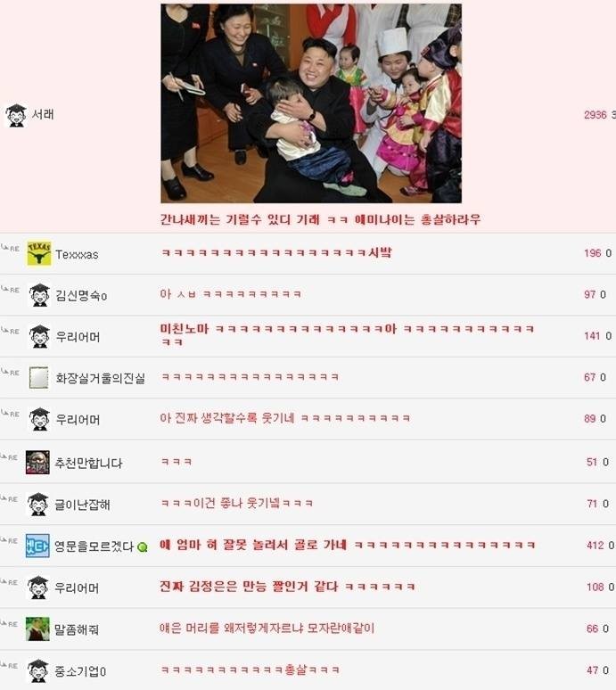Click the 196 vote count on Texxxas's comment
616x690 pixels.
pos(593,253)
